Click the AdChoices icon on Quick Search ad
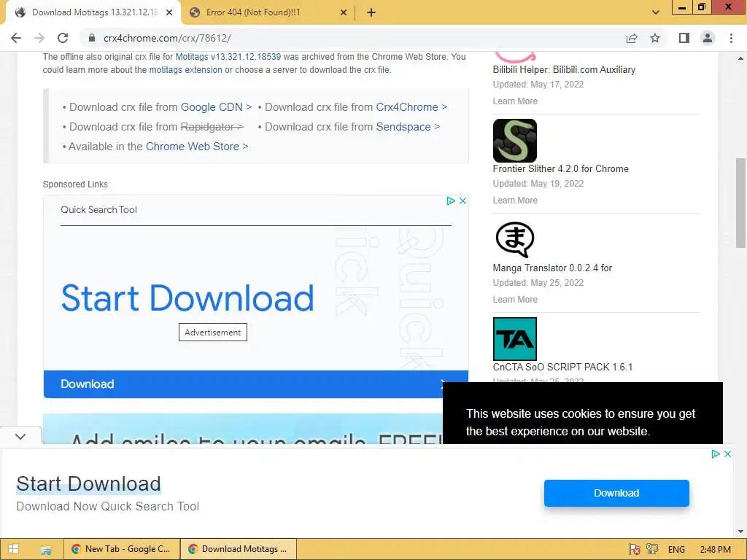The width and height of the screenshot is (747, 560). point(451,201)
